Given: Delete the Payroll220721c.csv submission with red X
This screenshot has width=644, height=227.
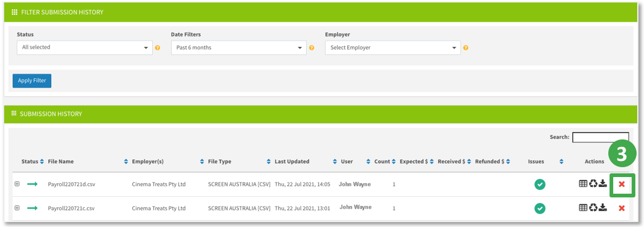Looking at the screenshot, I should pos(621,208).
